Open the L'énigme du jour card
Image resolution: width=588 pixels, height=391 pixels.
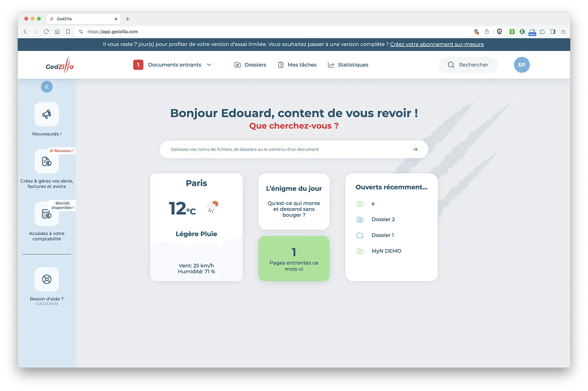click(x=294, y=201)
